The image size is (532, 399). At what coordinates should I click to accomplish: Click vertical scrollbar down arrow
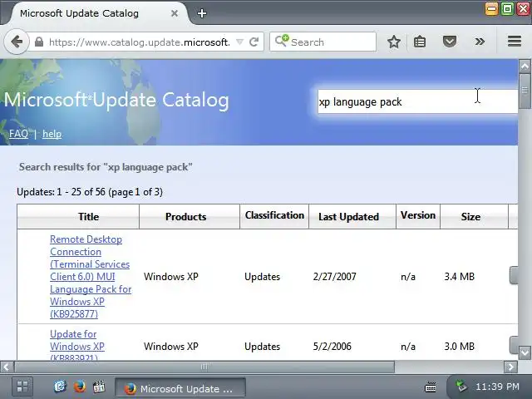pos(525,352)
